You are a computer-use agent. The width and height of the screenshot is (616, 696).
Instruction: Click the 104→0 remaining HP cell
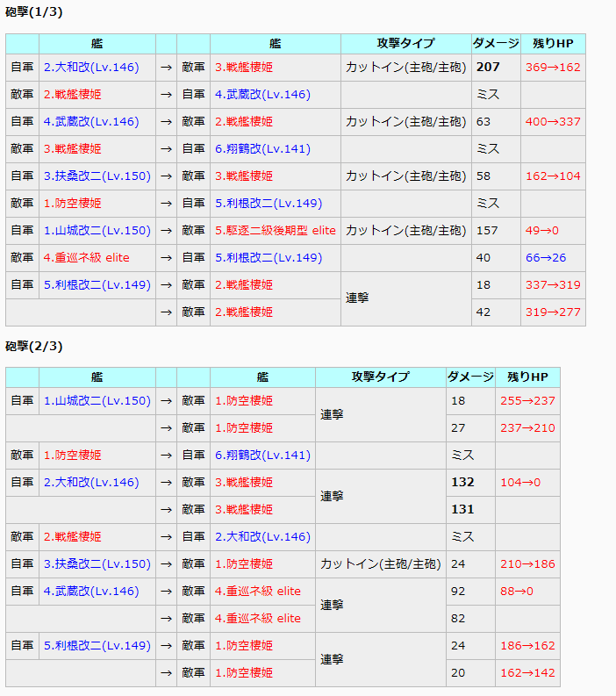(527, 483)
